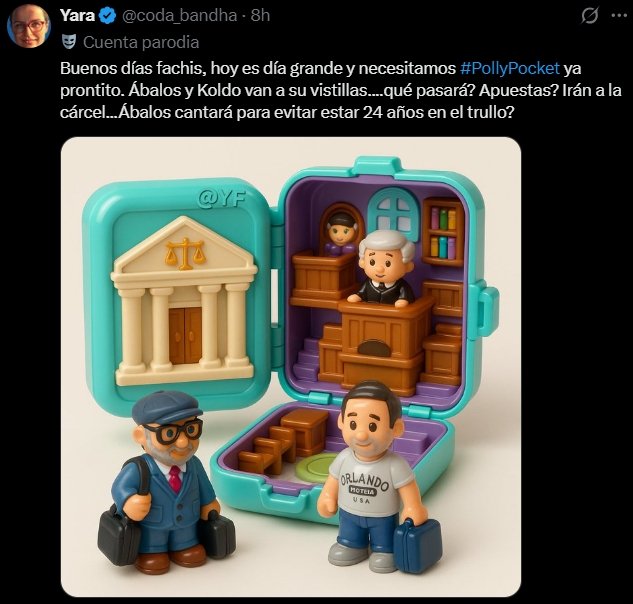Click the courthouse building on the toy lid
Screen dimensions: 633x604
184,300
